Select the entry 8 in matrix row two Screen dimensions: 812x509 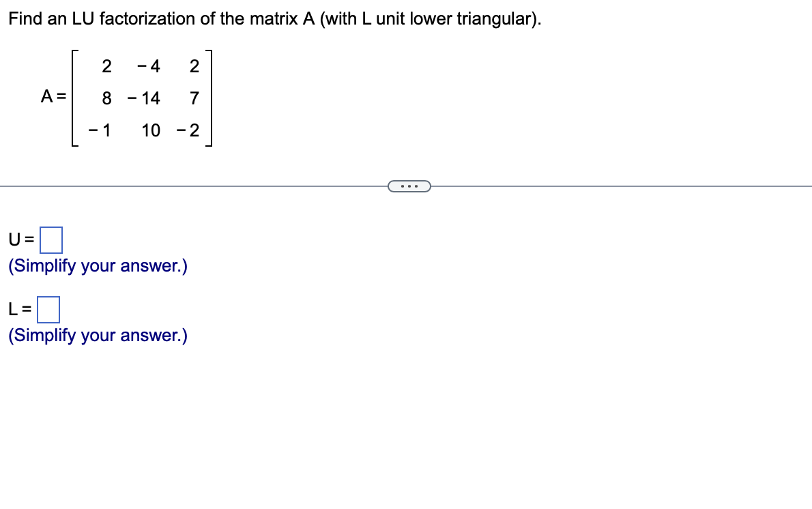point(107,98)
